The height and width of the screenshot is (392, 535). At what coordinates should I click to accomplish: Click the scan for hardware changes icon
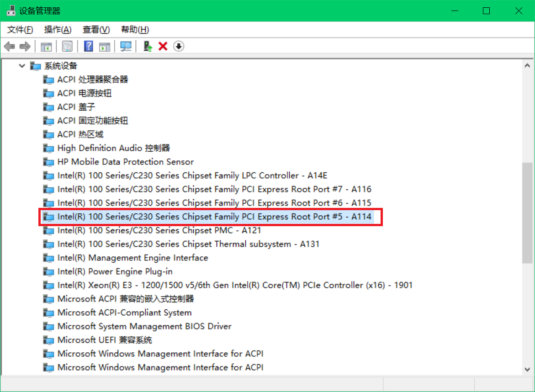[126, 46]
